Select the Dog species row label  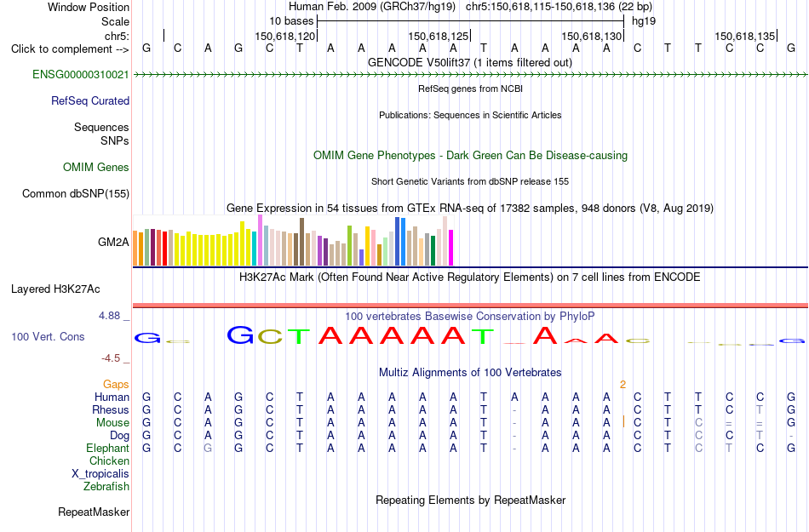[120, 436]
